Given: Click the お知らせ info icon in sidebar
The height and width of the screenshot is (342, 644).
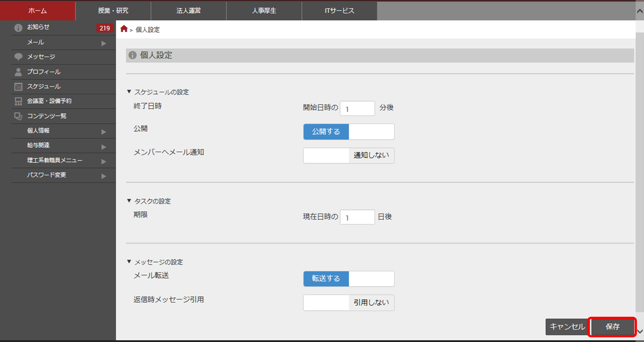Looking at the screenshot, I should coord(18,28).
